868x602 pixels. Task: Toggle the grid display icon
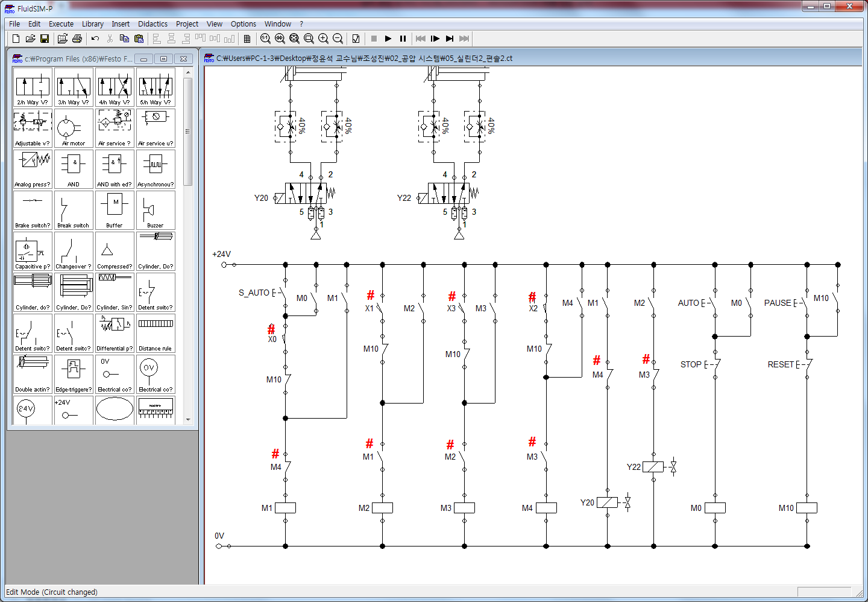[247, 39]
